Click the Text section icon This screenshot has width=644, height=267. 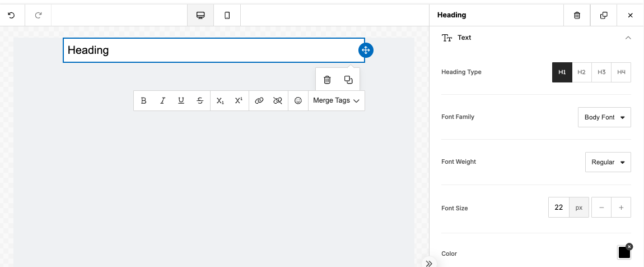pyautogui.click(x=447, y=38)
